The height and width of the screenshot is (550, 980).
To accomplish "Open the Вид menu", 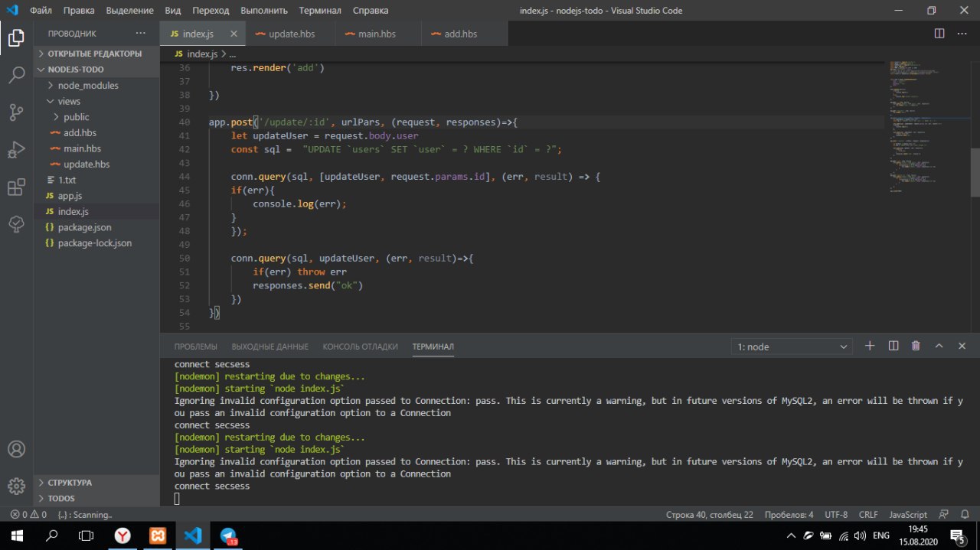I will [173, 11].
